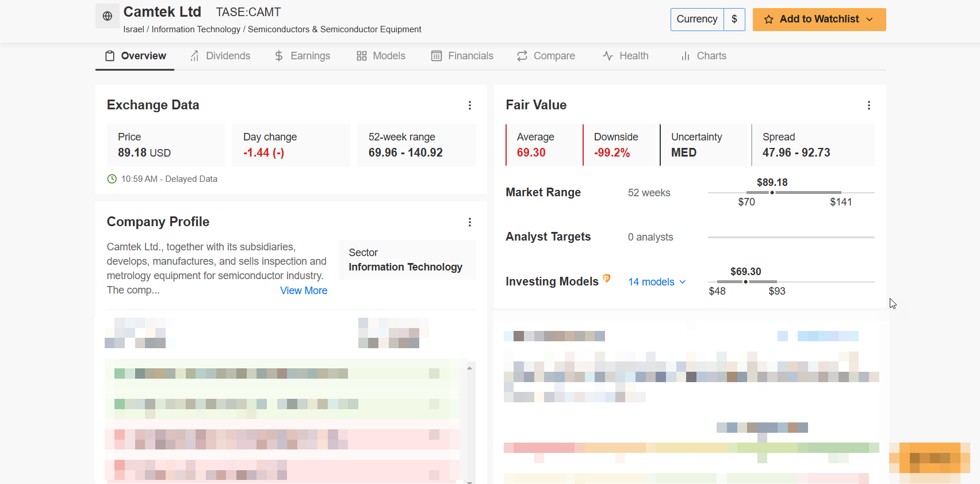Click the Analyst Targets range bar
The image size is (980, 484).
tap(791, 237)
